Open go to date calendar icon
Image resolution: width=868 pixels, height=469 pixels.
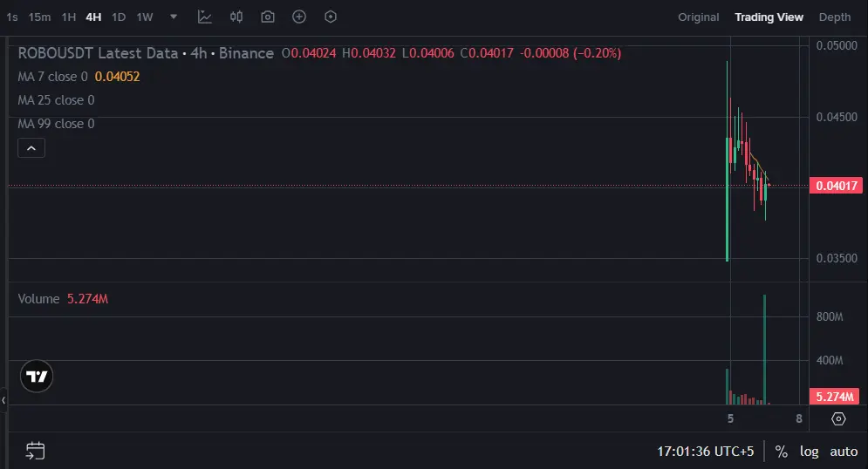coord(36,451)
